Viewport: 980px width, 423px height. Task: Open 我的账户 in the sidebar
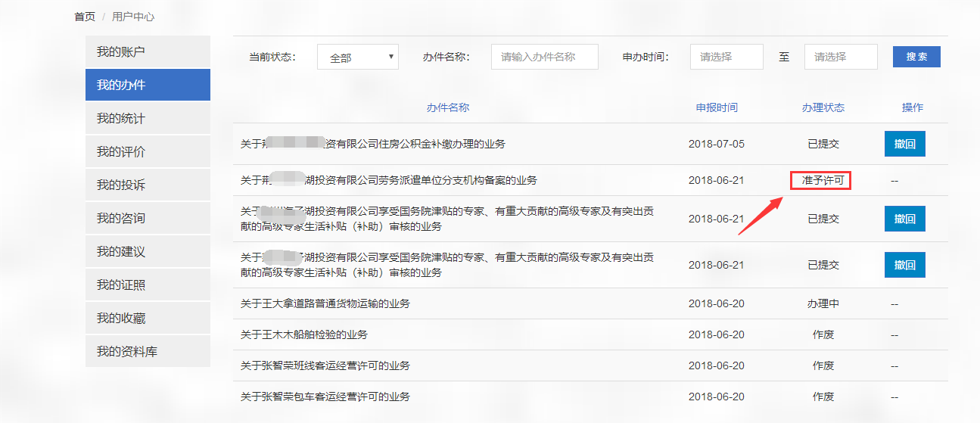148,51
